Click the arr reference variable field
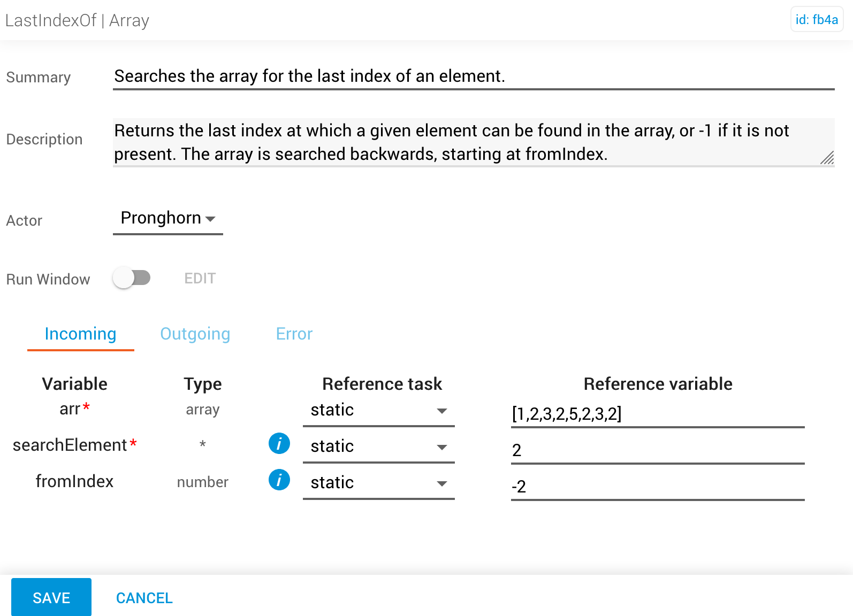This screenshot has height=616, width=853. pos(658,414)
